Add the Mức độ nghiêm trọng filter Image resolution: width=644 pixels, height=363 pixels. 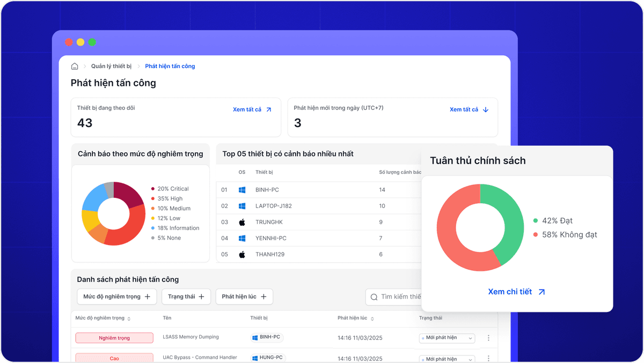(x=117, y=297)
